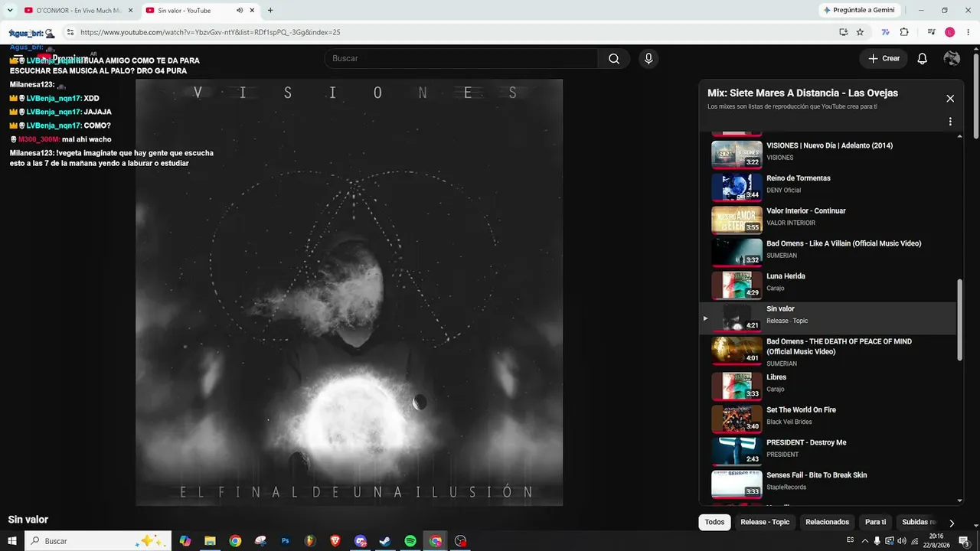Select the Release - Topic filter chip
This screenshot has width=980, height=551.
coord(765,522)
